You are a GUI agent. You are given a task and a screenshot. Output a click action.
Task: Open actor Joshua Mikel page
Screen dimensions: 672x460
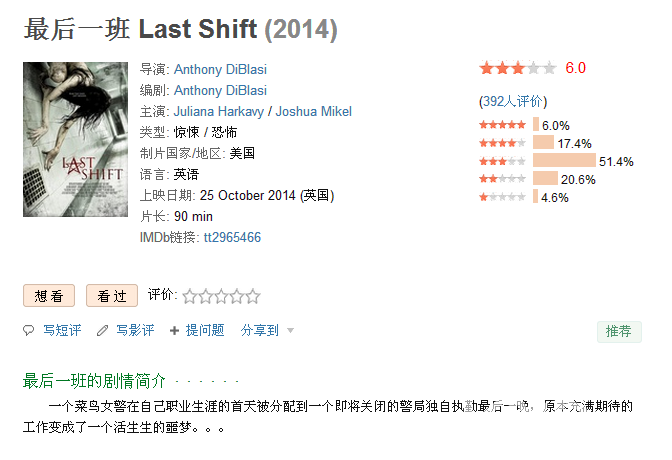coord(313,111)
